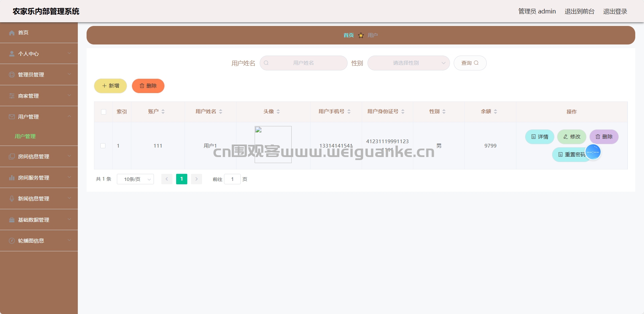Click 管理员 admin in the header
Image resolution: width=644 pixels, height=314 pixels.
point(537,11)
